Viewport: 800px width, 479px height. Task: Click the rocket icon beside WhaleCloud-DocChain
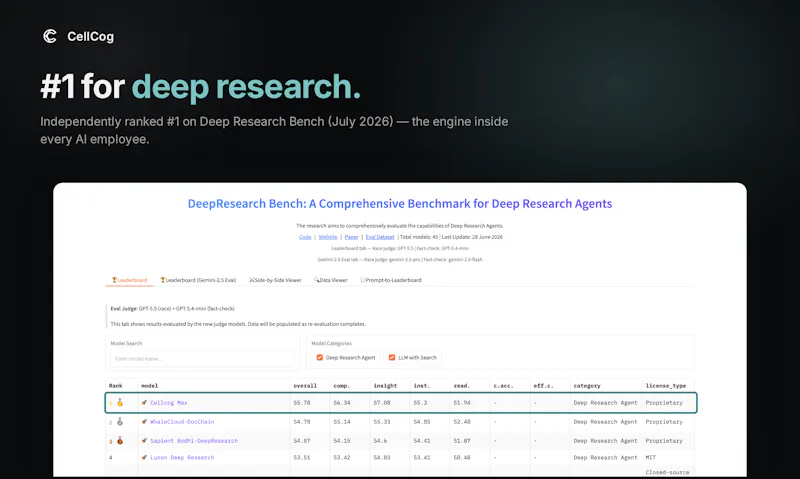click(x=144, y=421)
